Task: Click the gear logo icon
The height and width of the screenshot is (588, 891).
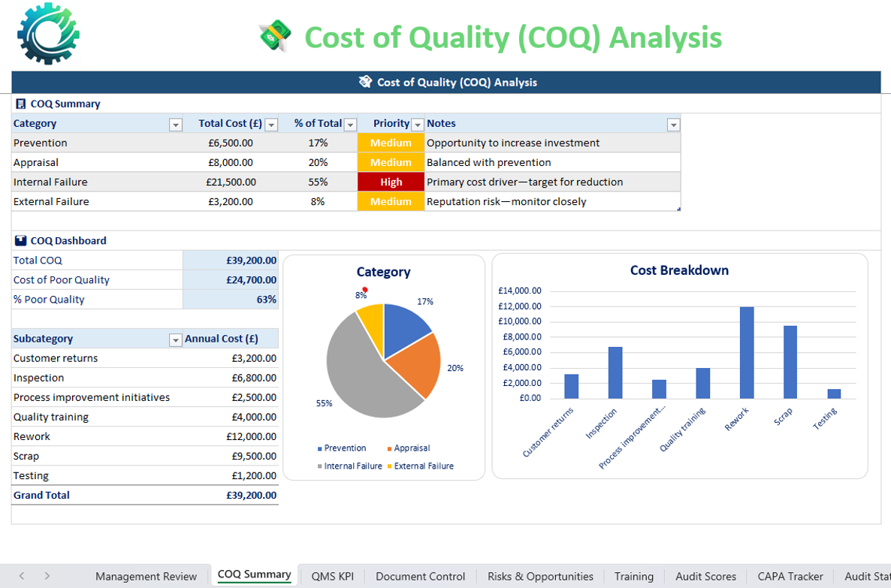Action: pos(48,34)
